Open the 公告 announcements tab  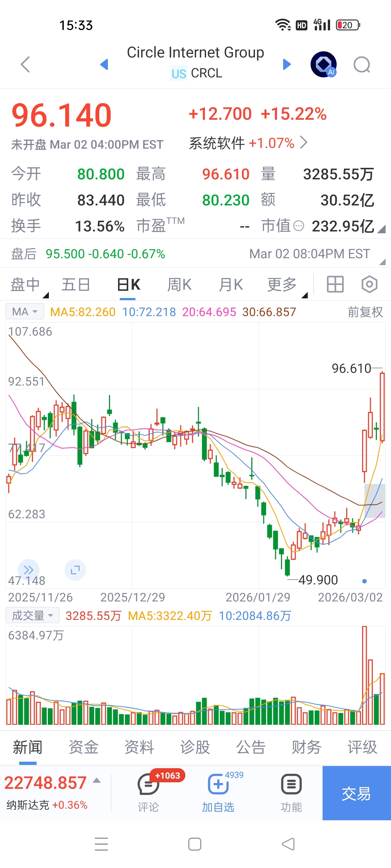pyautogui.click(x=251, y=747)
